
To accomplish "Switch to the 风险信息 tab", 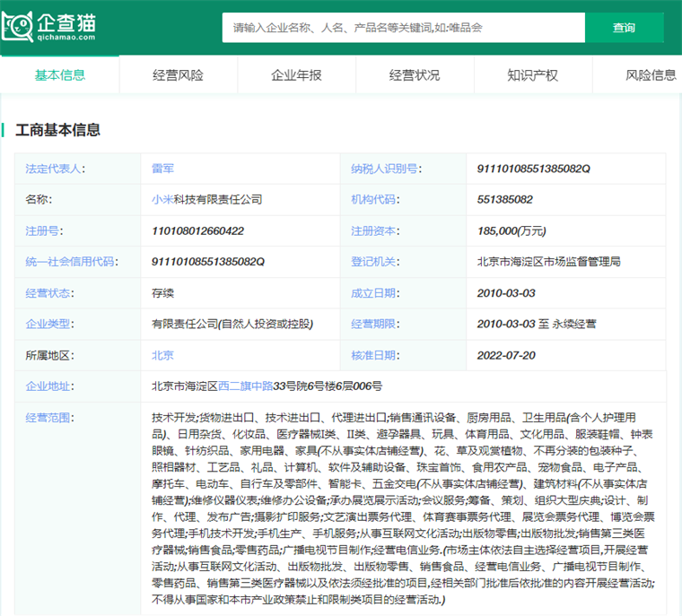I will click(651, 75).
